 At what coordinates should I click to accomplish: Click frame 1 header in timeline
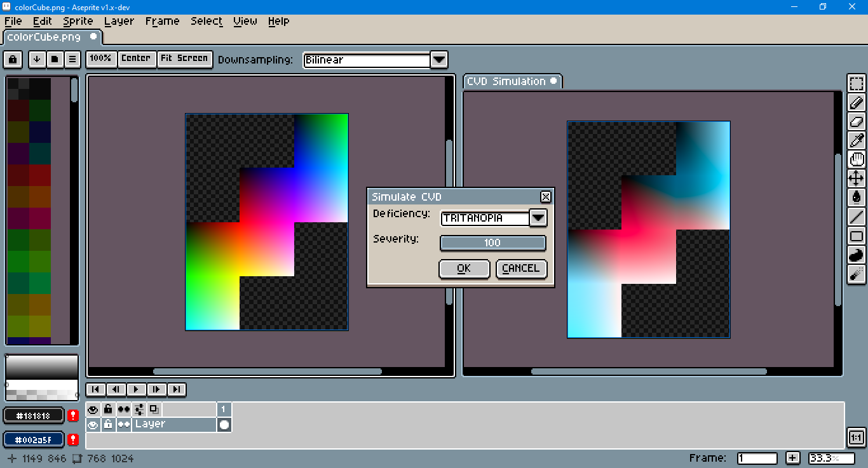click(224, 409)
